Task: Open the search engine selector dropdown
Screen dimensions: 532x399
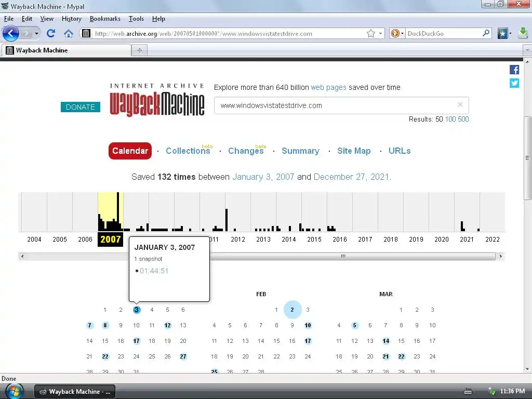Action: pyautogui.click(x=402, y=34)
